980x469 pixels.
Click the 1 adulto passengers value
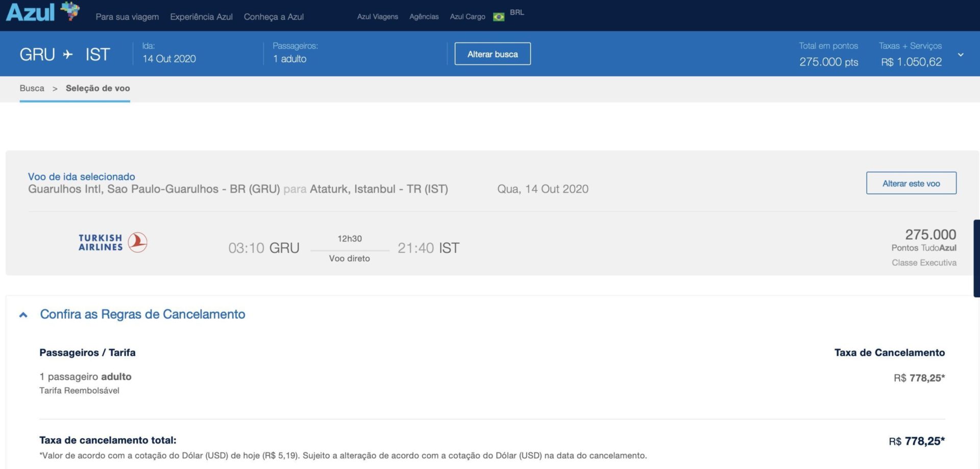[x=289, y=59]
